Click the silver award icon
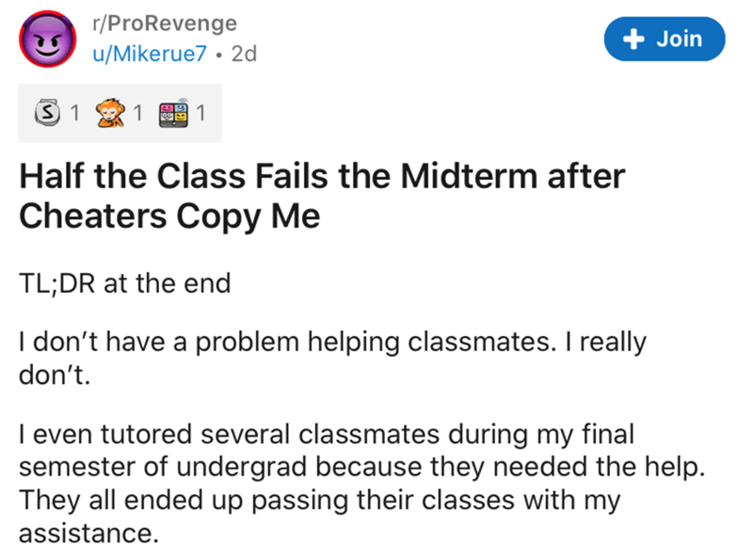753x560 pixels. tap(47, 112)
